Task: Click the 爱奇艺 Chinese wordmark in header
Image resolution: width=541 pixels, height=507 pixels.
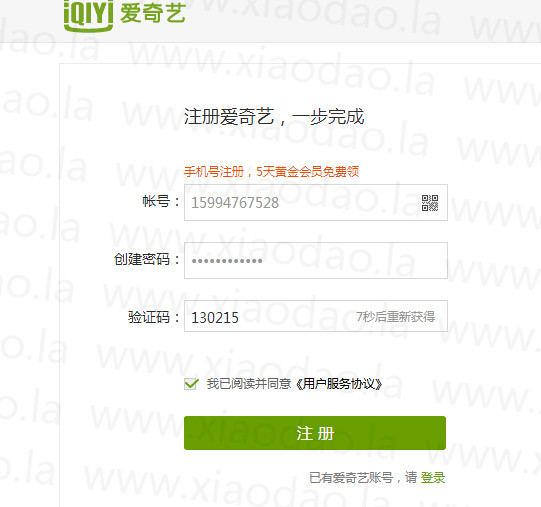Action: click(x=153, y=14)
